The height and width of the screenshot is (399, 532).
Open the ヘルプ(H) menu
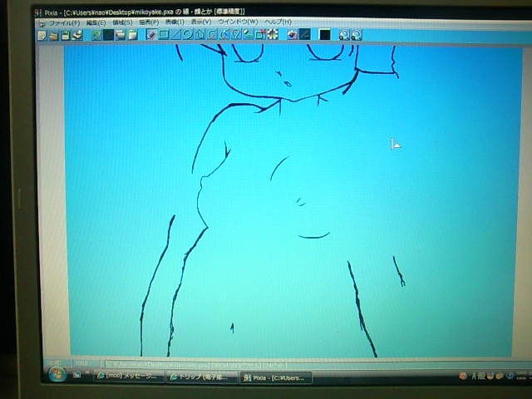(x=278, y=22)
